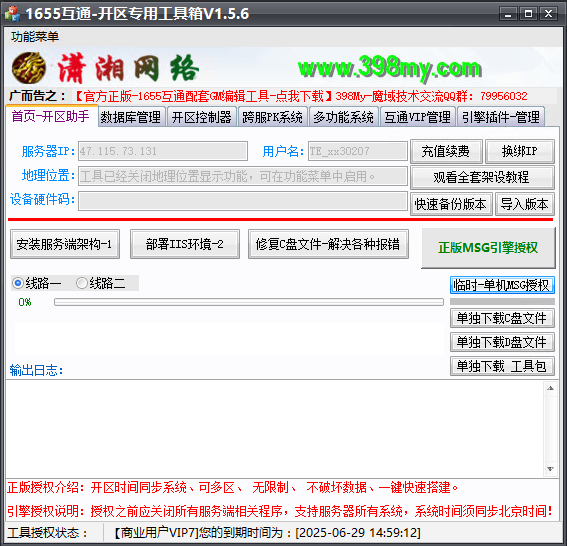Click the 0% progress label

(x=25, y=302)
